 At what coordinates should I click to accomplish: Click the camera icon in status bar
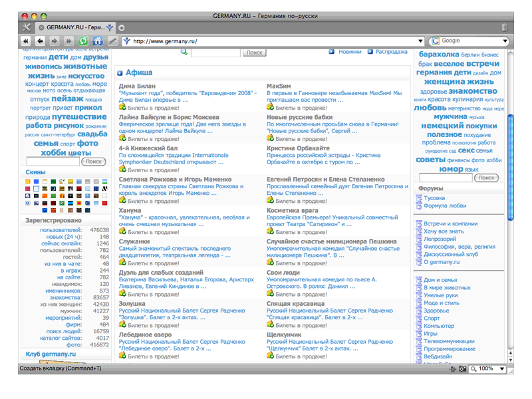tap(462, 369)
